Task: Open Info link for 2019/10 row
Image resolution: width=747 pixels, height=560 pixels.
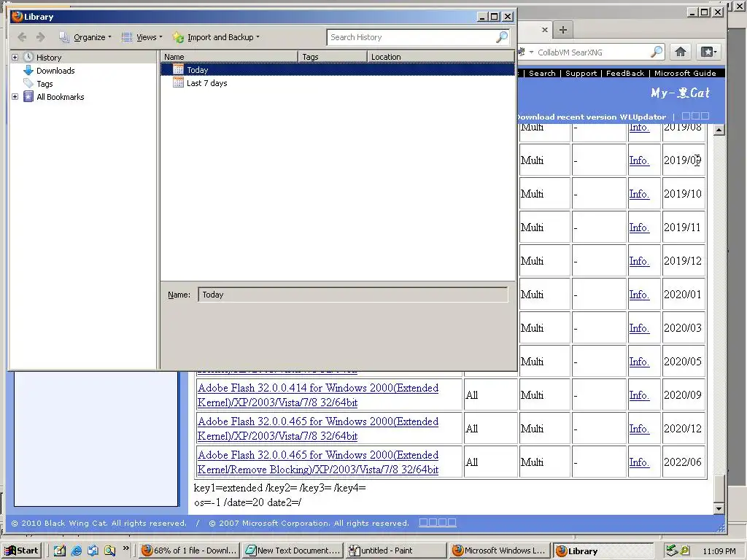Action: 639,194
